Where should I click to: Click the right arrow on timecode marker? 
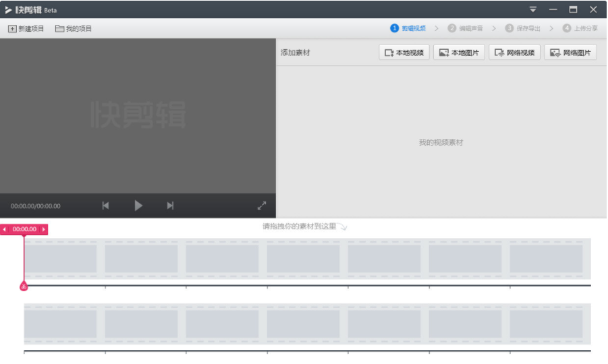pyautogui.click(x=43, y=229)
